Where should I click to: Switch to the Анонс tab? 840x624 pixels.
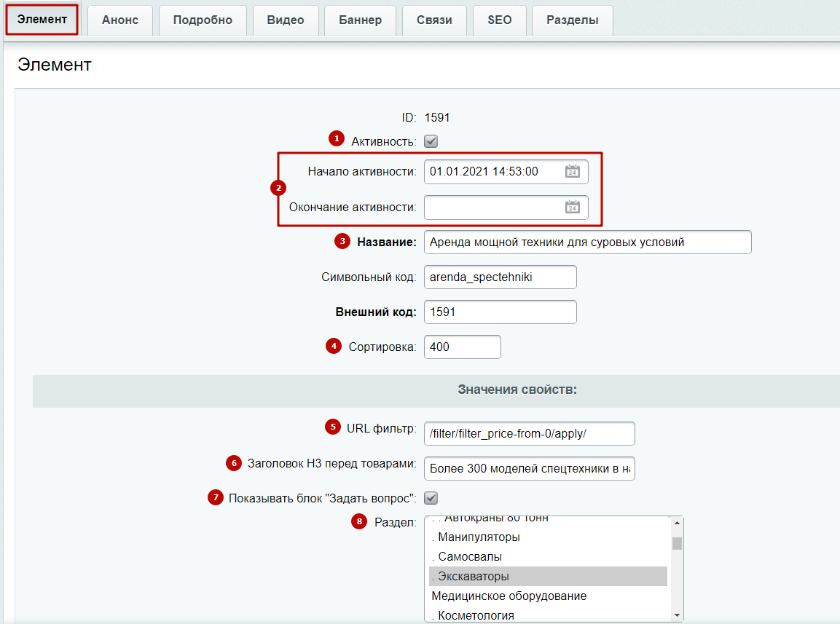coord(119,20)
